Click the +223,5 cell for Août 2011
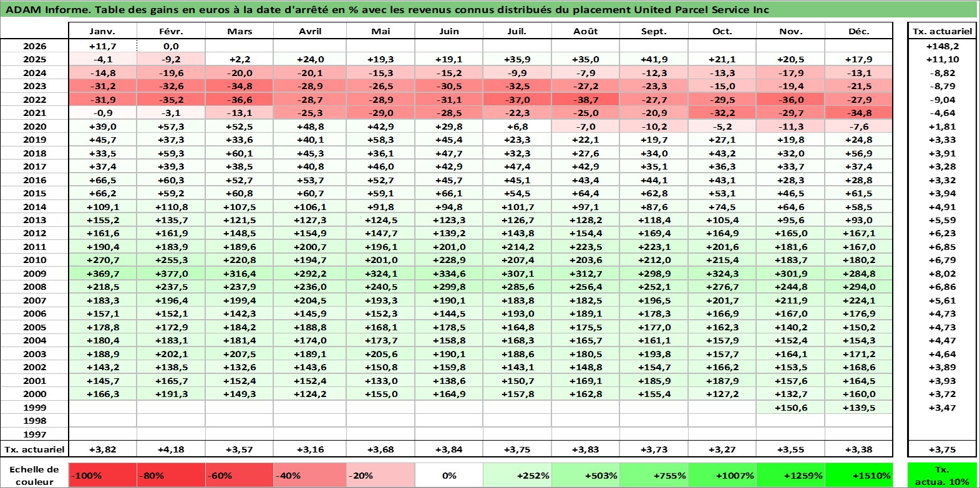 (585, 247)
